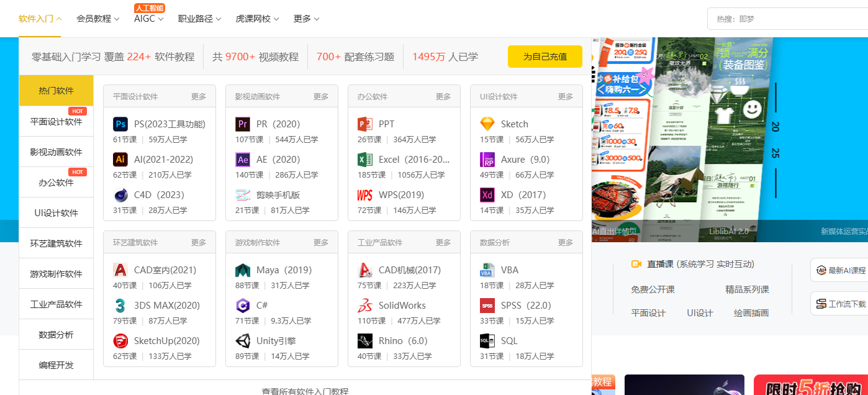Screen dimensions: 868x395
Task: Select the UI设计软件 sidebar tab
Action: coord(57,213)
